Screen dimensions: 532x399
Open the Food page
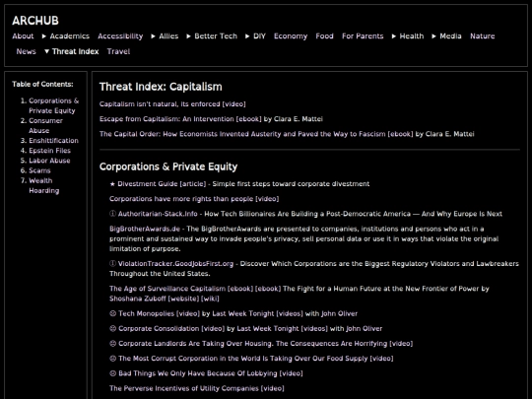tap(325, 36)
